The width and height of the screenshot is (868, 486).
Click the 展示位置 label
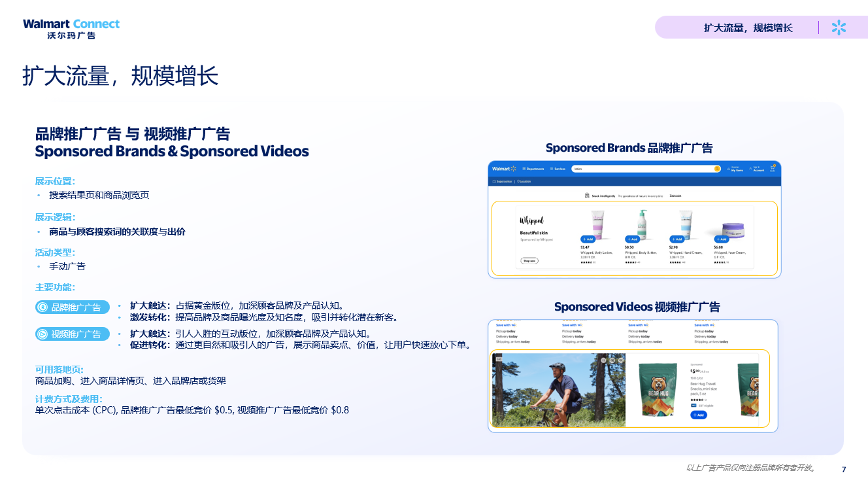tap(55, 181)
